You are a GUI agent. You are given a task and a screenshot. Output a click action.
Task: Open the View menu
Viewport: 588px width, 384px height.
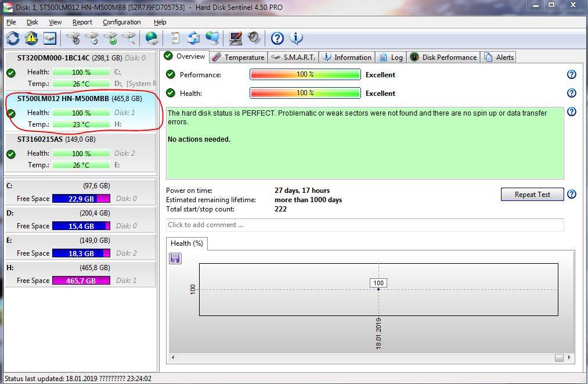[55, 22]
